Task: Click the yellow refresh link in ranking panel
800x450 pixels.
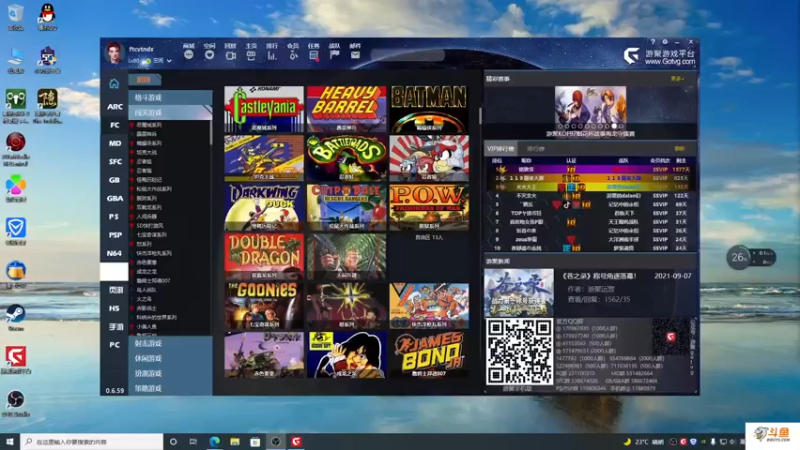Action: click(x=679, y=148)
